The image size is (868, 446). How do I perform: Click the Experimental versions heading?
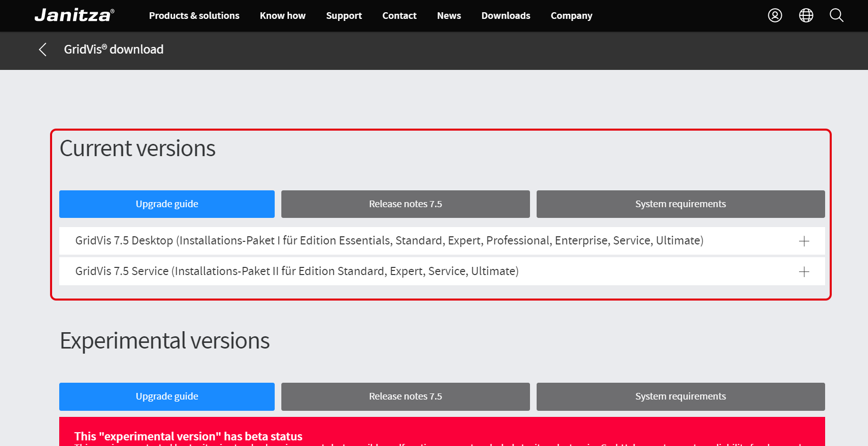164,341
